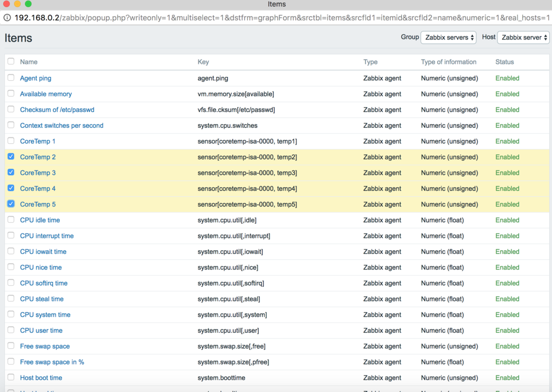Open the Available memory item link
The height and width of the screenshot is (392, 552).
[x=46, y=94]
